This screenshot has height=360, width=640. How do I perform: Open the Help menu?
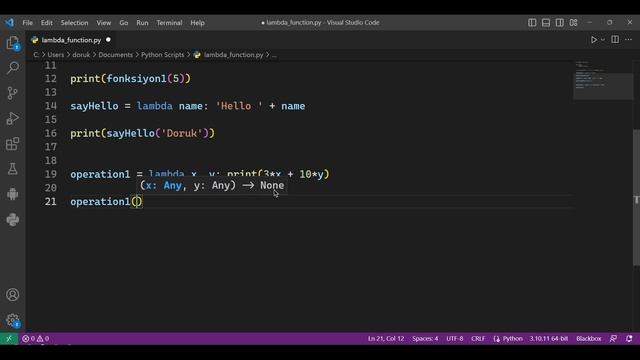pos(197,23)
